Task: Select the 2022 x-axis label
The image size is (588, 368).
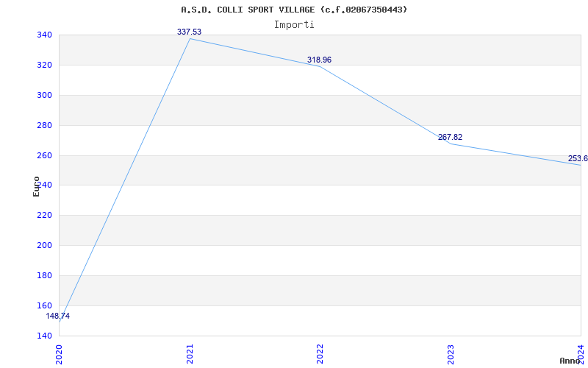Action: [320, 354]
